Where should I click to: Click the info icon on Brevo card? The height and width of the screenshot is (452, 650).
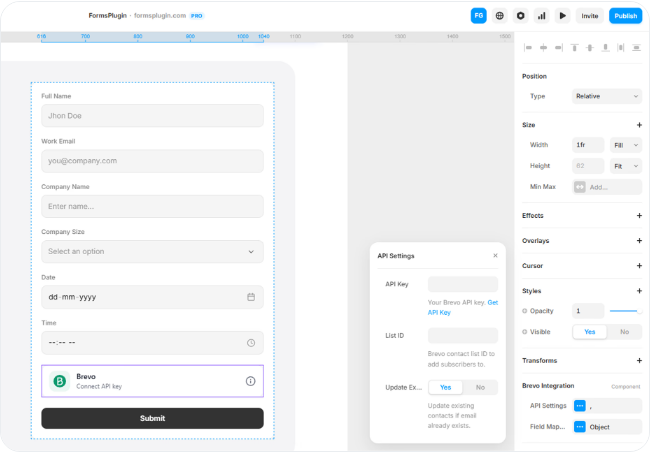[x=250, y=381]
